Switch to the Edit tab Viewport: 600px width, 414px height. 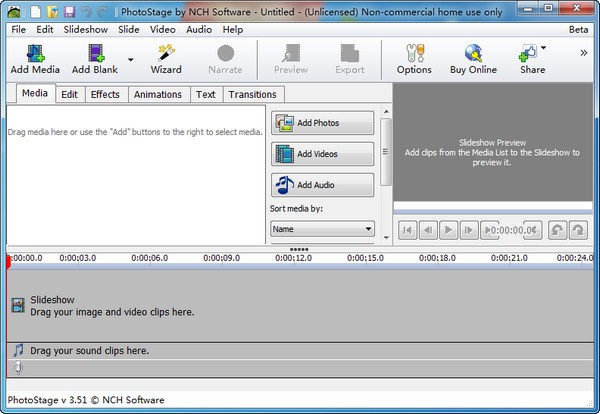click(x=70, y=95)
